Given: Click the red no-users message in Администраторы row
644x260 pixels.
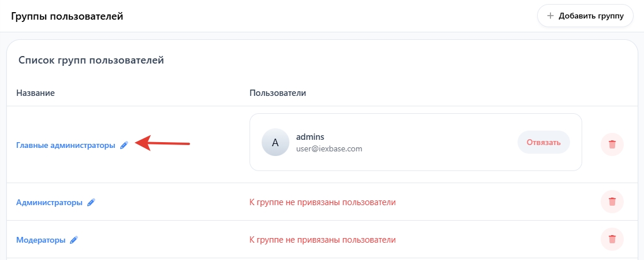Looking at the screenshot, I should (x=322, y=202).
